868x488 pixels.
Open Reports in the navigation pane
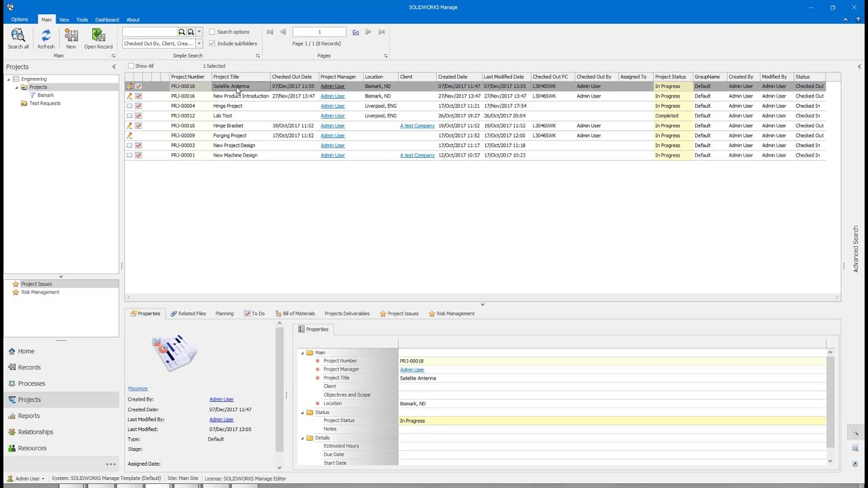click(x=28, y=416)
